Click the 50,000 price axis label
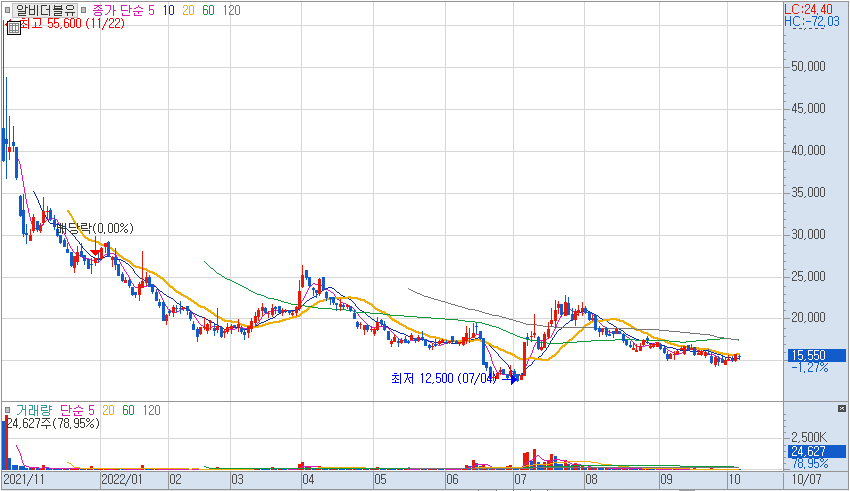850x491 pixels. click(x=808, y=67)
